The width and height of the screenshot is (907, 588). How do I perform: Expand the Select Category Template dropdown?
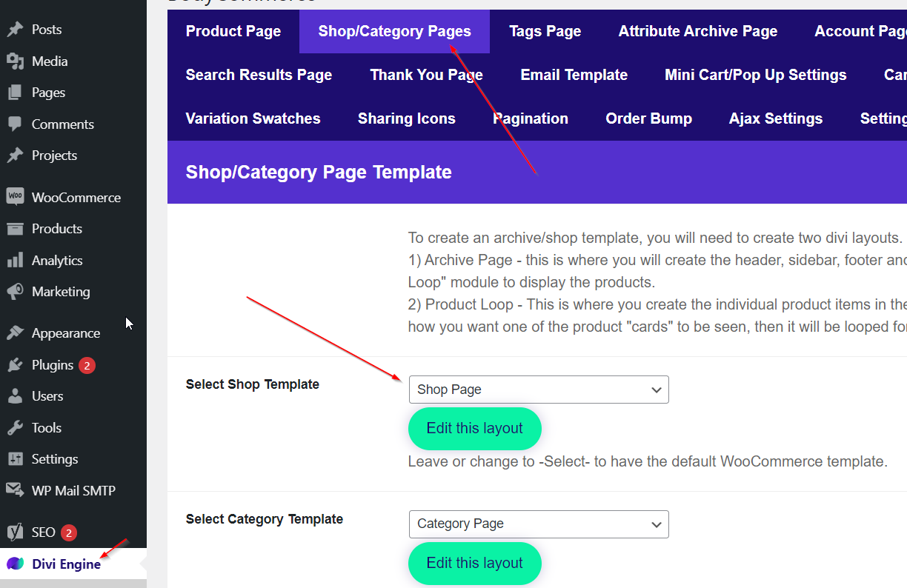click(538, 524)
